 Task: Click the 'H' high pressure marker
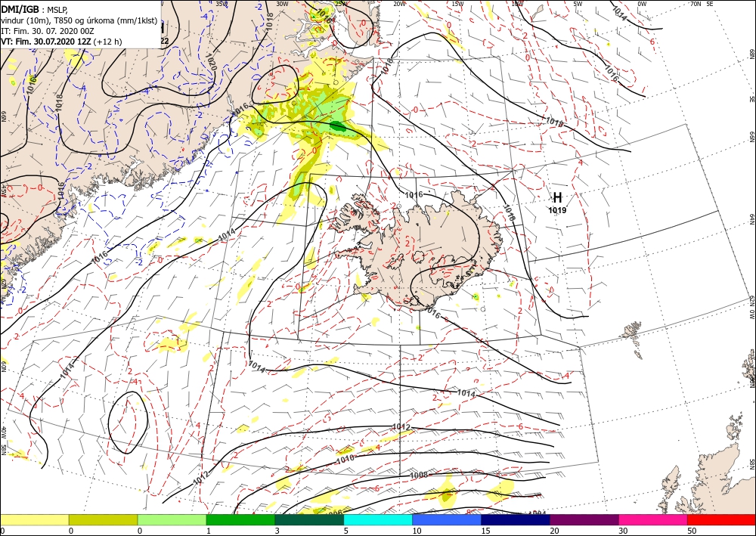(x=557, y=197)
